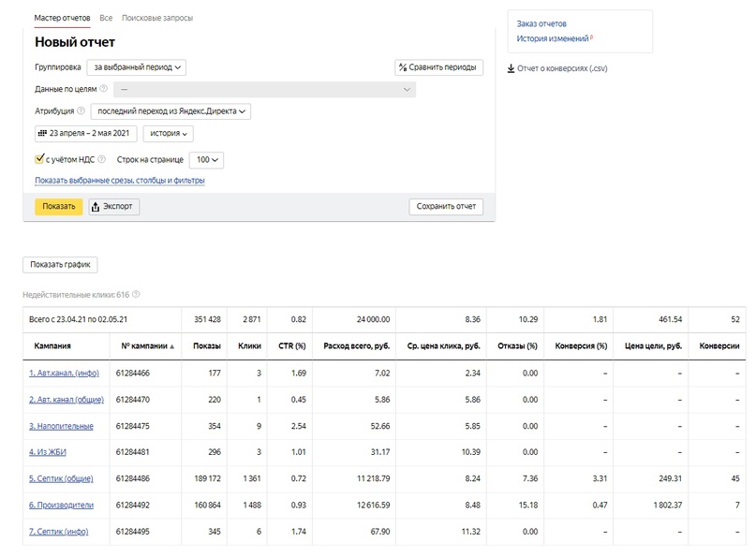The image size is (756, 557).
Task: Click the yellow Показать button
Action: (x=59, y=206)
